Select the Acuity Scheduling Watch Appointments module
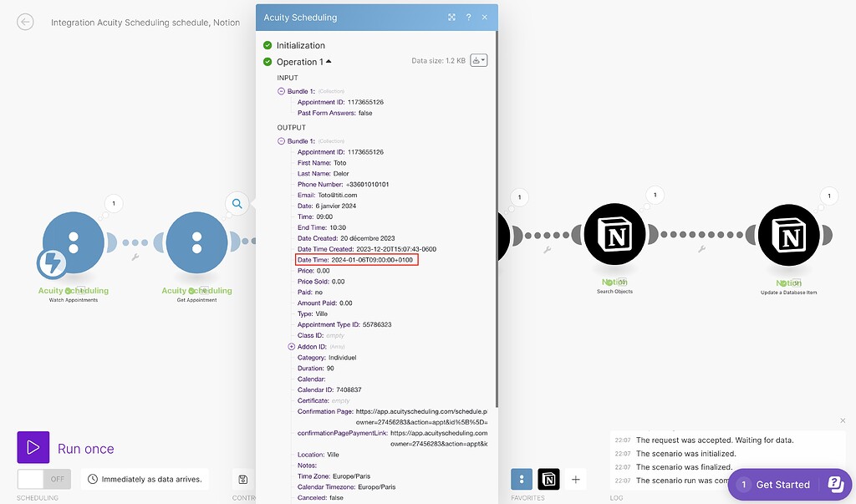The width and height of the screenshot is (856, 504). pyautogui.click(x=72, y=242)
